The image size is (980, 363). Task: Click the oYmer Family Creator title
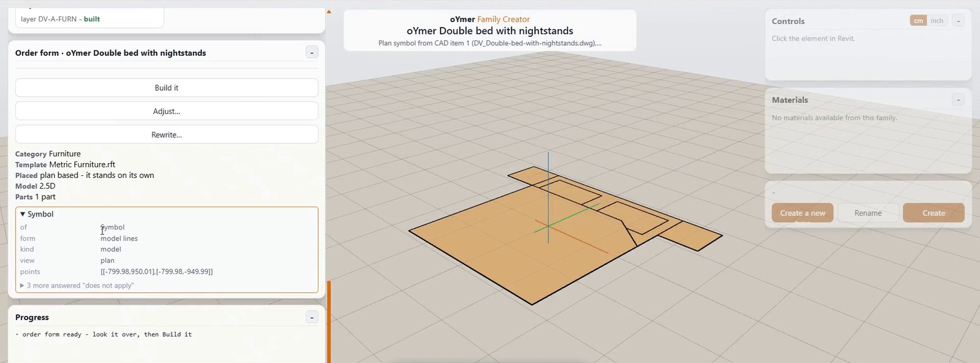click(x=490, y=19)
